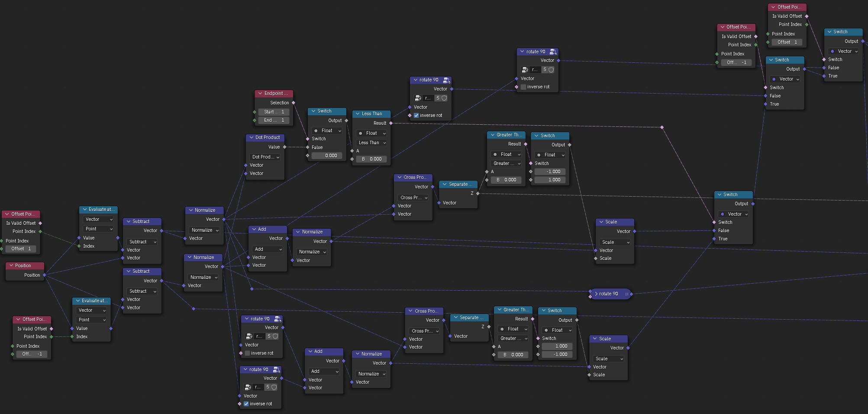Screen dimensions: 868x414
Task: Click the user count 5 on topmost rotate 90
Action: click(545, 70)
